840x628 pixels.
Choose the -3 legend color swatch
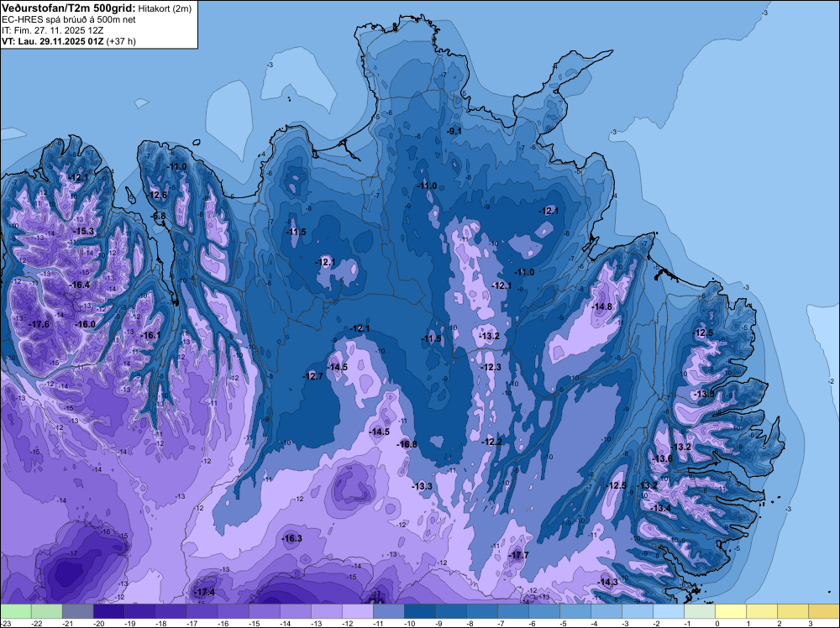(x=638, y=611)
